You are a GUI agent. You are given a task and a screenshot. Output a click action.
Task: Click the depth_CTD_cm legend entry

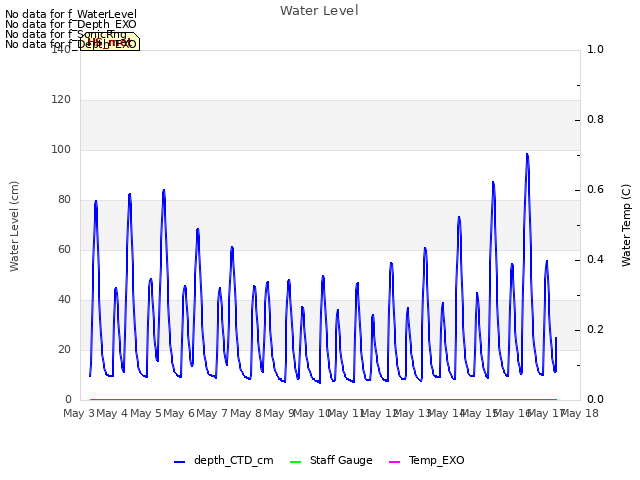(x=224, y=460)
